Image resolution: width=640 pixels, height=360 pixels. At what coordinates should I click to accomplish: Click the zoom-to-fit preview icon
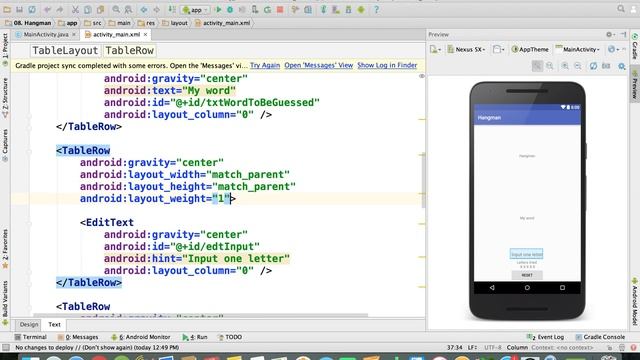point(537,66)
